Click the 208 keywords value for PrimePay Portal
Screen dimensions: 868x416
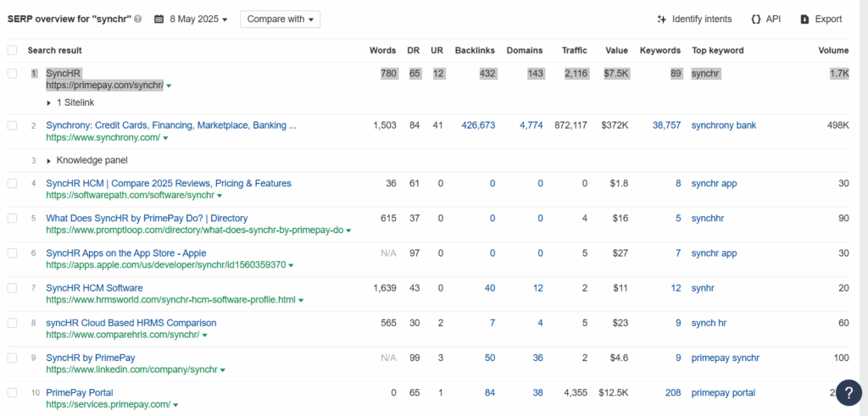coord(673,392)
